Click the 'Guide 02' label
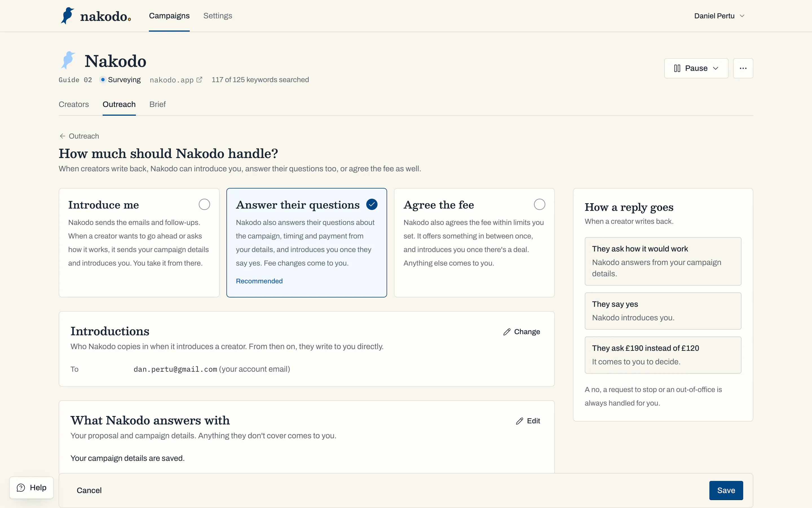812x508 pixels. 75,80
